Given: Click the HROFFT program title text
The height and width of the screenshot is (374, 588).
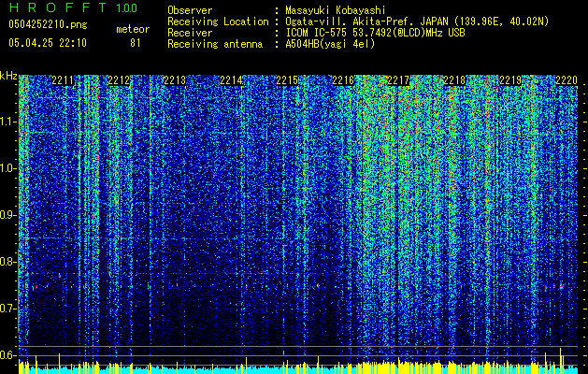Looking at the screenshot, I should [58, 7].
